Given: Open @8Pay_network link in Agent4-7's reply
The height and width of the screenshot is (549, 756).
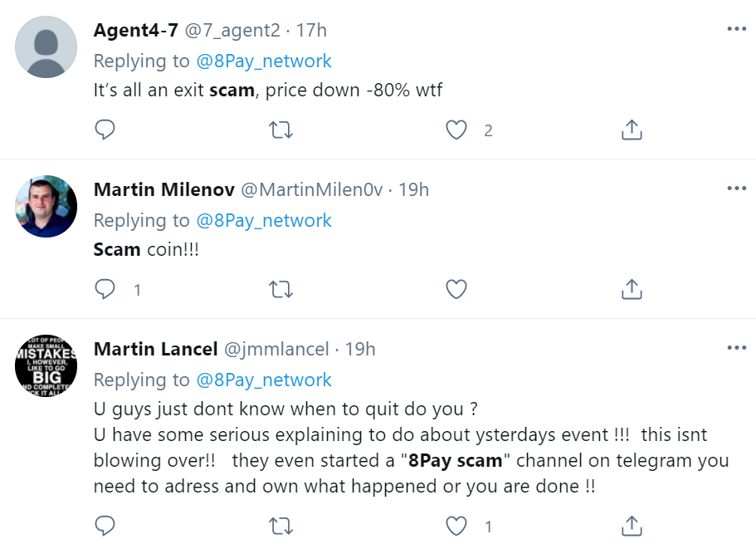Looking at the screenshot, I should (264, 61).
